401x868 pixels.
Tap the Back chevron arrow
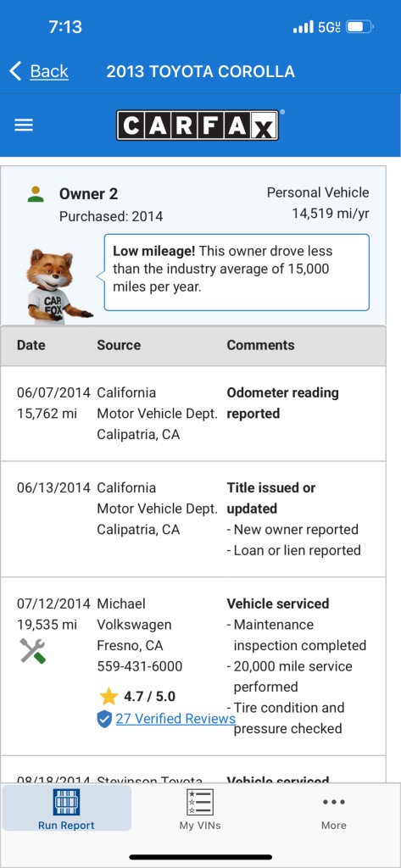[15, 71]
